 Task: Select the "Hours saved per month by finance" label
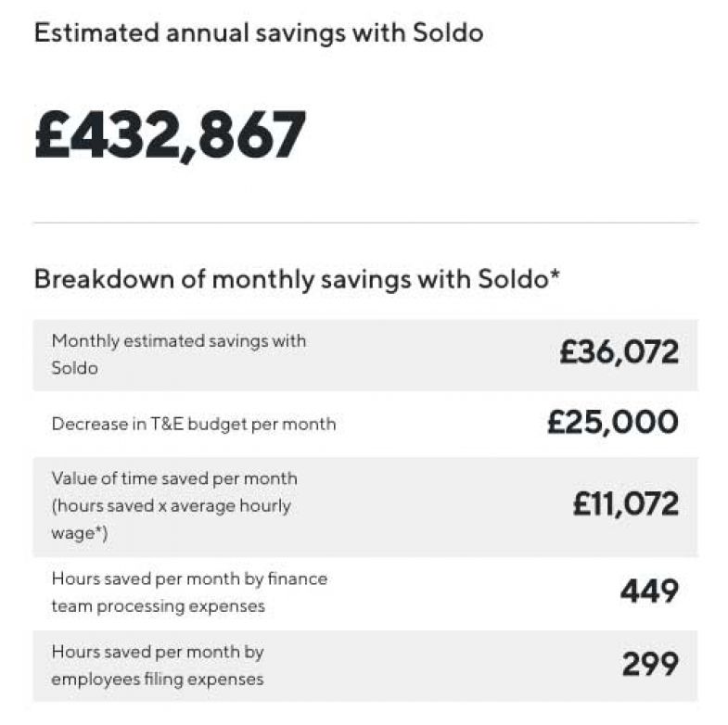coord(189,579)
